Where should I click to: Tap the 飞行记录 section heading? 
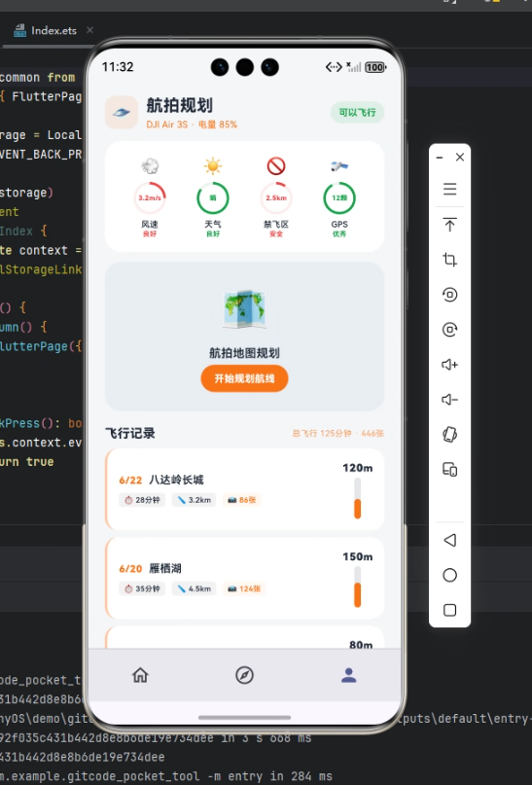coord(130,433)
